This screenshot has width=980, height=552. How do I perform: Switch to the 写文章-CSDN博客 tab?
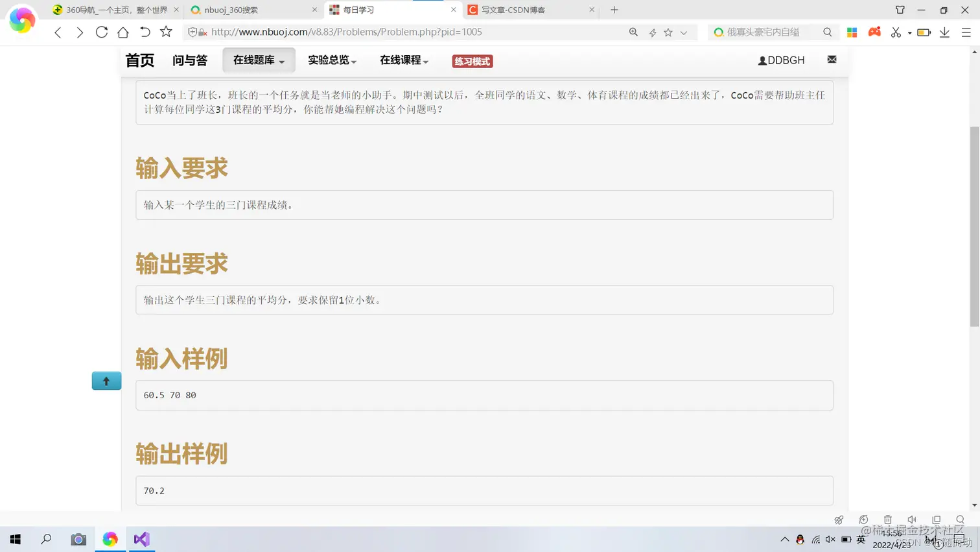(531, 10)
